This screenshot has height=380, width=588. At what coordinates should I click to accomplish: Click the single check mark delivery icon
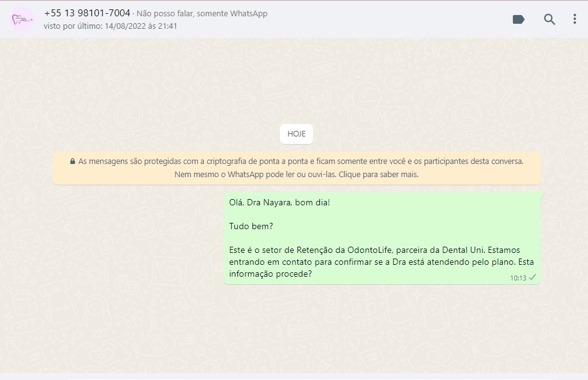click(x=532, y=277)
